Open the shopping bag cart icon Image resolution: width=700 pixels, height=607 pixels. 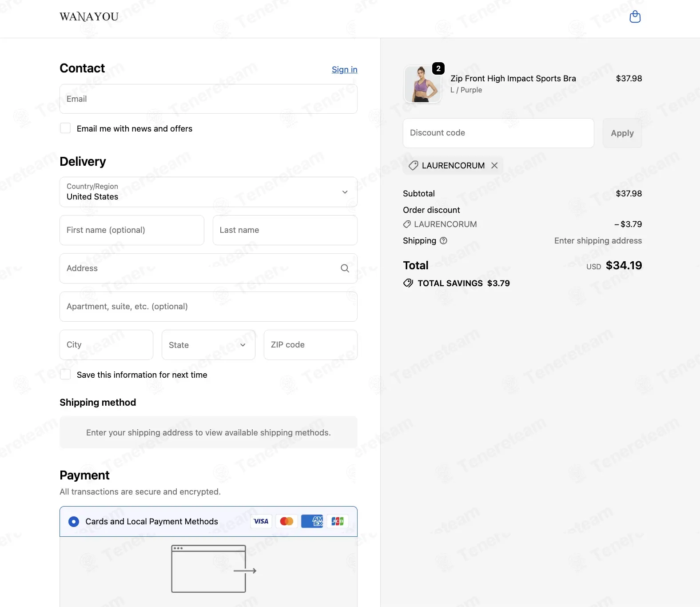point(635,17)
